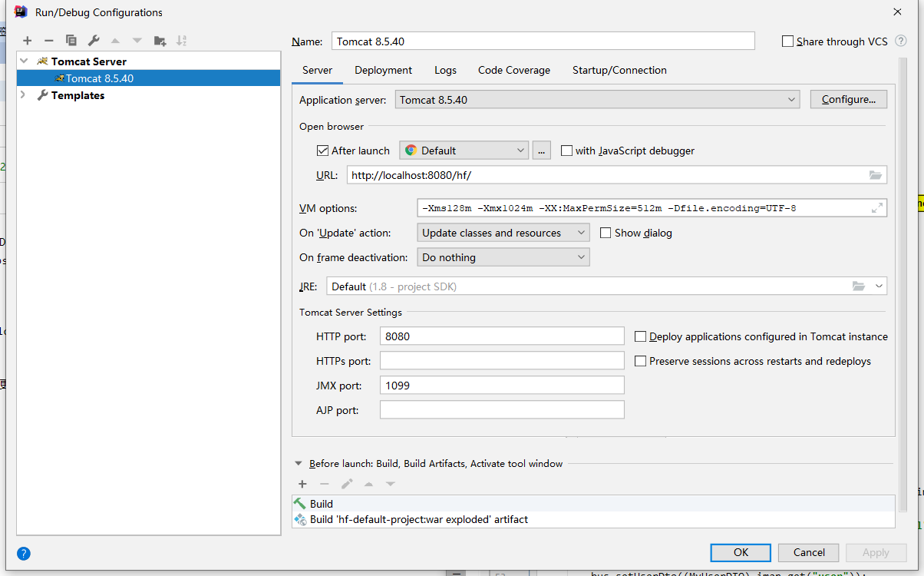Collapse the Before launch section

(x=298, y=463)
